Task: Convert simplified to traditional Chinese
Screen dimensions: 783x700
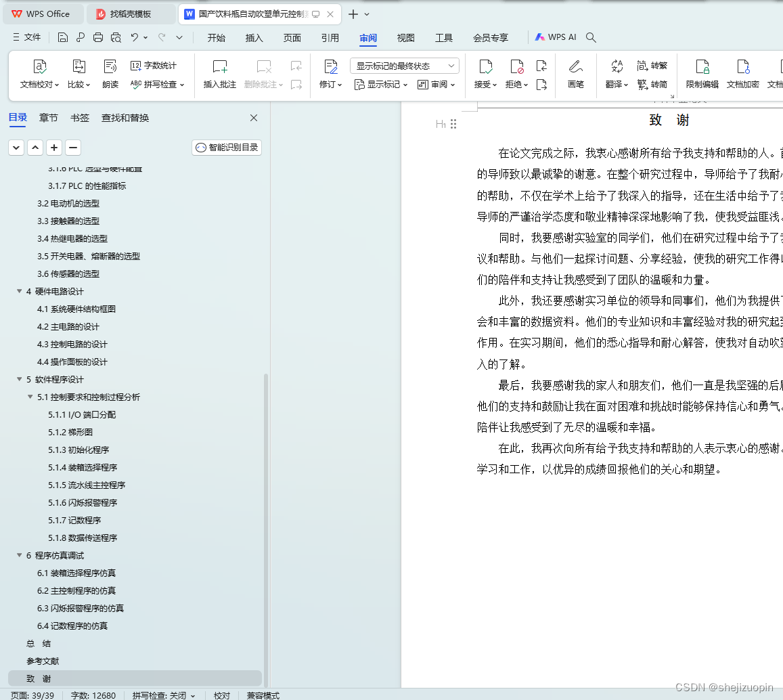Action: pyautogui.click(x=652, y=66)
